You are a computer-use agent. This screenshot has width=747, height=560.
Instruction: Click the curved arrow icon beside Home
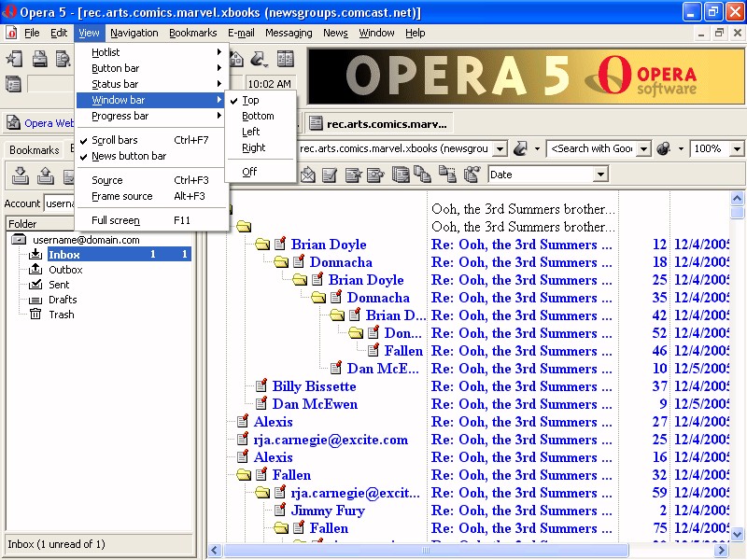coord(260,59)
